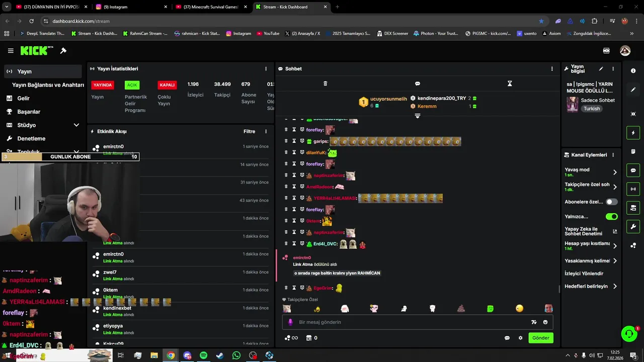The image size is (644, 362).
Task: Edit stream info with pencil in Yayın bilgisi
Action: 601,69
